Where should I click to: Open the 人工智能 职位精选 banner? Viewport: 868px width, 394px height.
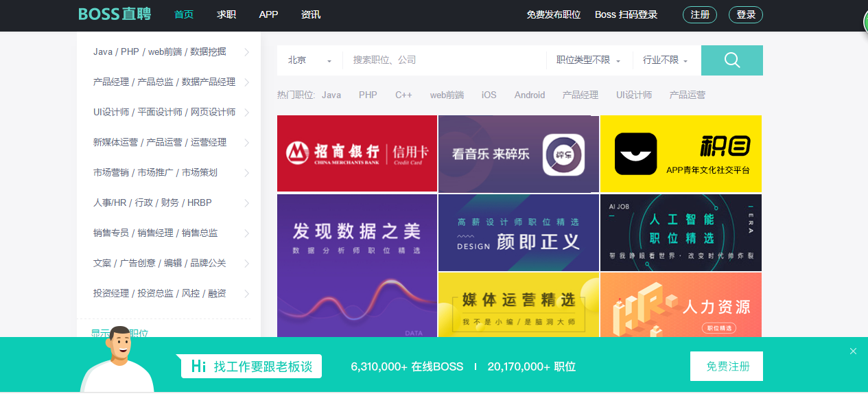click(681, 233)
